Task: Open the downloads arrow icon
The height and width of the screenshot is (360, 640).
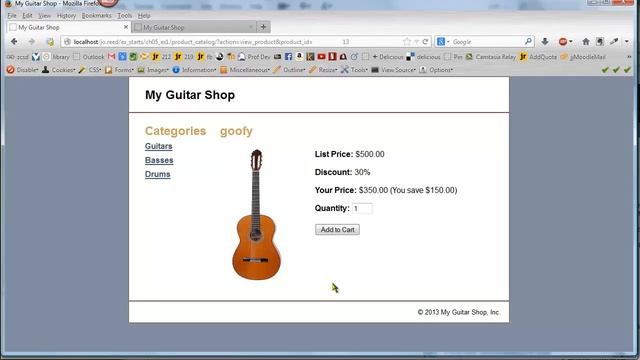Action: [545, 42]
